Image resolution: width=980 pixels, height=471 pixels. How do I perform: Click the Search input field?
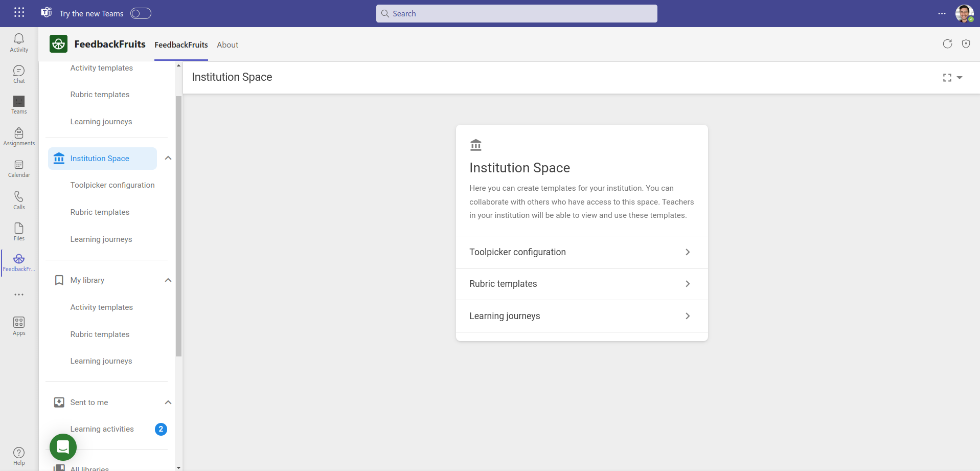pyautogui.click(x=516, y=14)
